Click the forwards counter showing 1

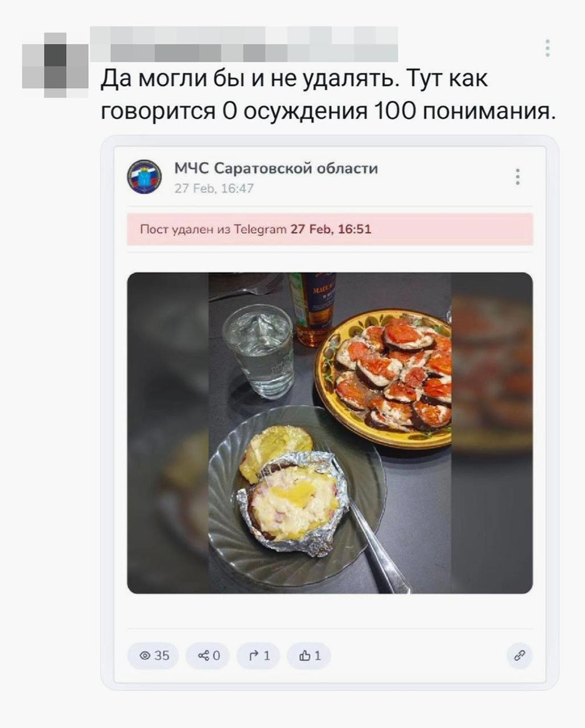(259, 656)
